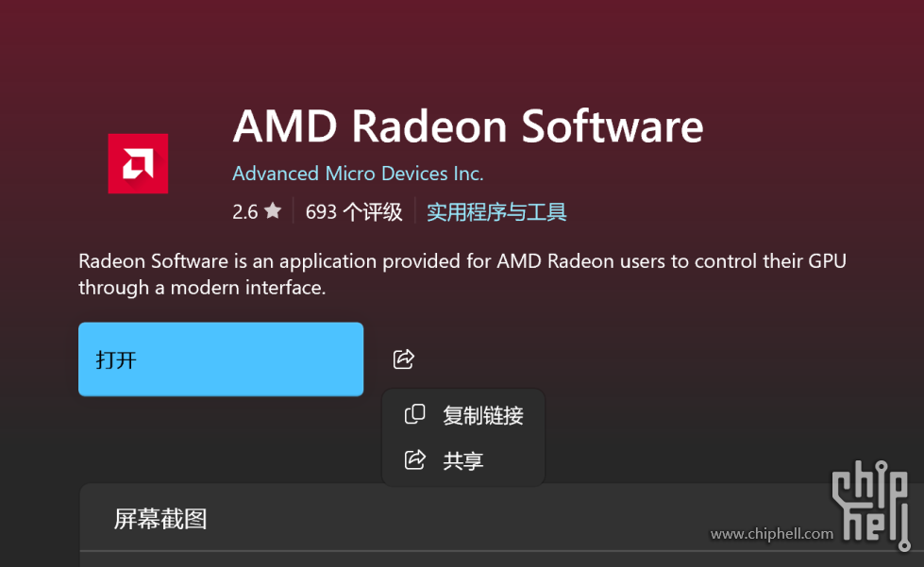The height and width of the screenshot is (567, 924).
Task: Click the www.chiphell.com watermark text
Action: click(x=771, y=534)
